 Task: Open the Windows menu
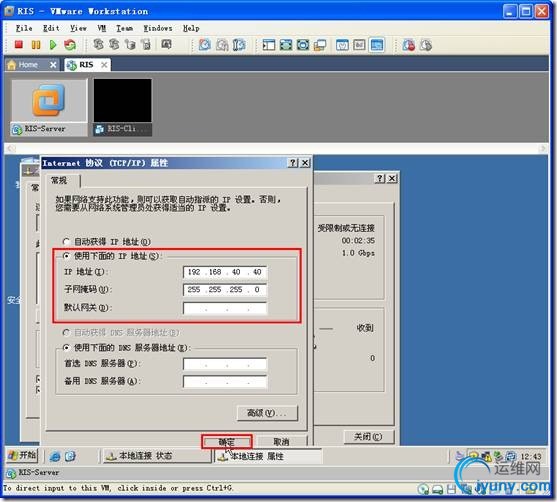coord(158,28)
